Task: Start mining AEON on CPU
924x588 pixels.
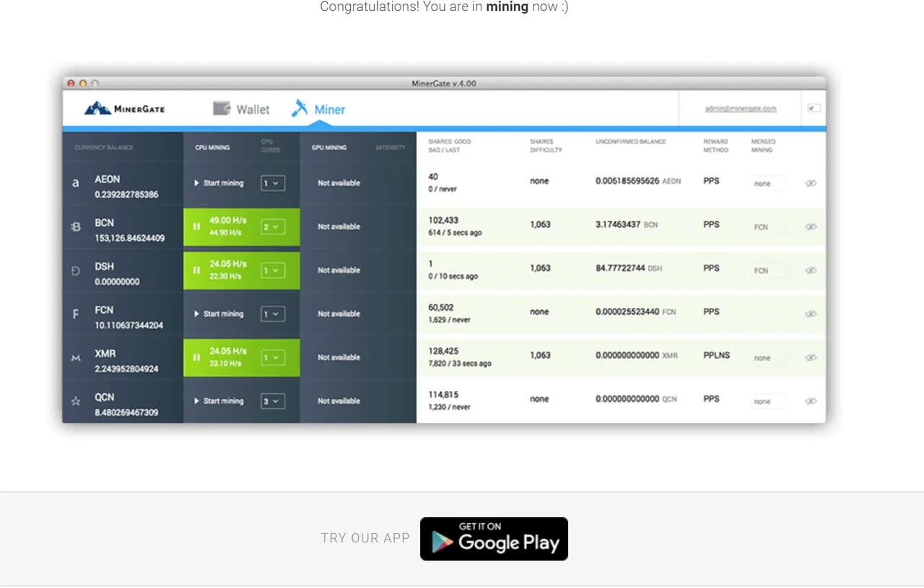Action: [219, 183]
